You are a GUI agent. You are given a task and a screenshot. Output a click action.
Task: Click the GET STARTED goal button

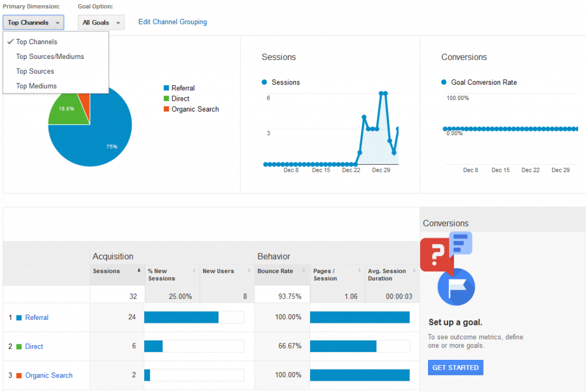[x=456, y=367]
